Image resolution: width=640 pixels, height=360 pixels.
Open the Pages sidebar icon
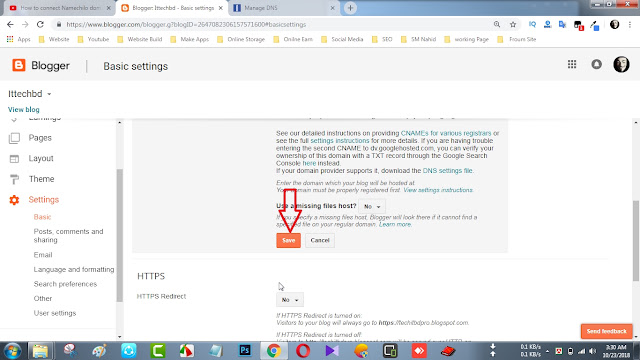click(14, 138)
